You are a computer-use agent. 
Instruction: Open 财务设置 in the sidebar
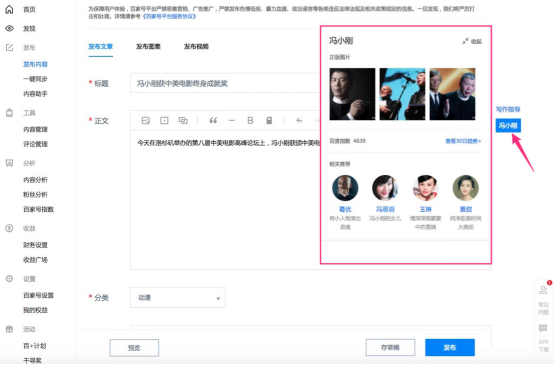click(x=35, y=245)
